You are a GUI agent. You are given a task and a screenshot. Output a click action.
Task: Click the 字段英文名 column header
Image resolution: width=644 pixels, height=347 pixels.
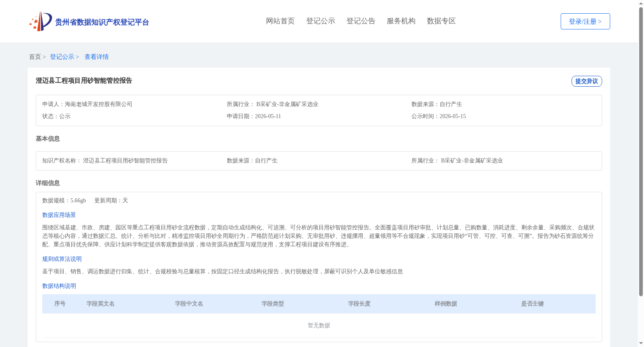pos(101,304)
